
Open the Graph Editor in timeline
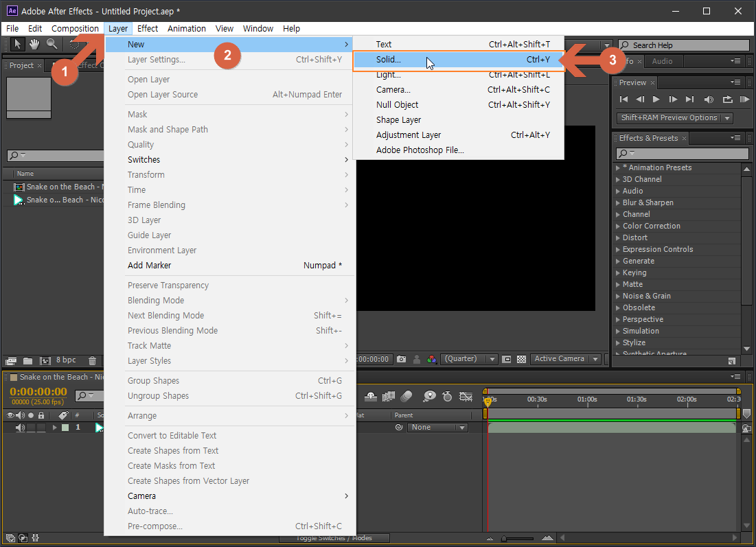(x=466, y=397)
